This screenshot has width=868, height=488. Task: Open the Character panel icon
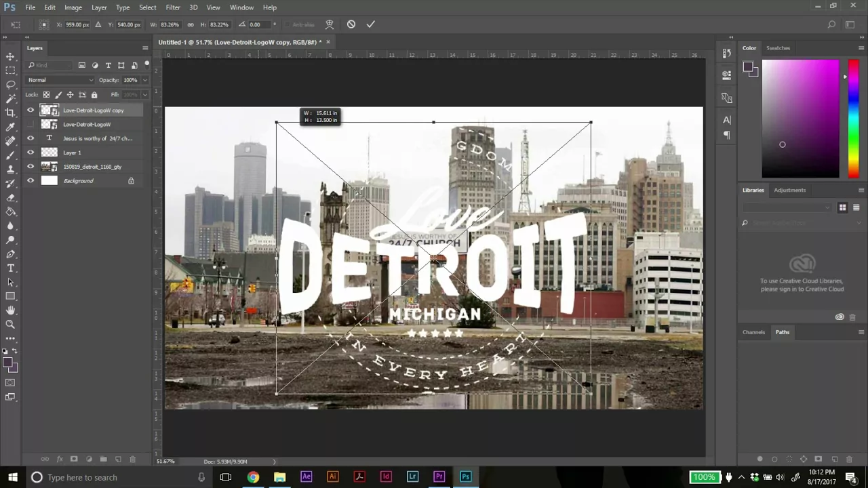click(x=727, y=120)
